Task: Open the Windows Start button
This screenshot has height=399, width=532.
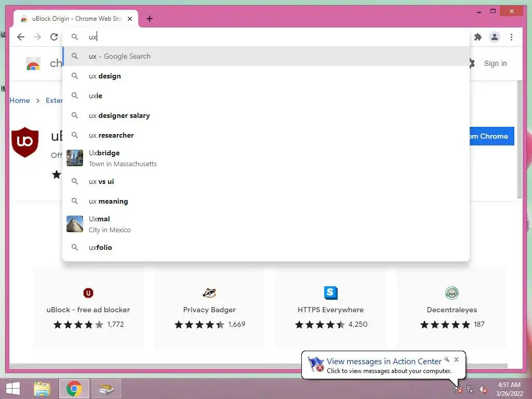Action: [13, 389]
